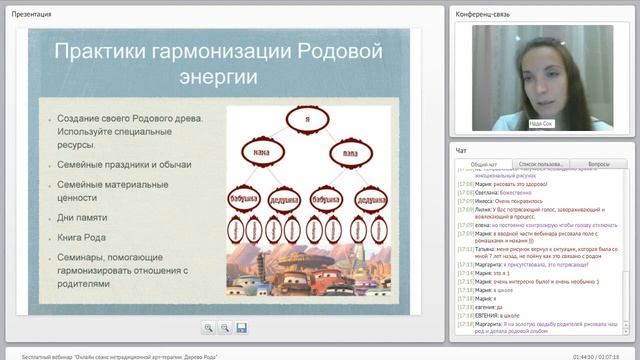Click the bullet Книга Рода
This screenshot has width=640, height=360.
[81, 238]
